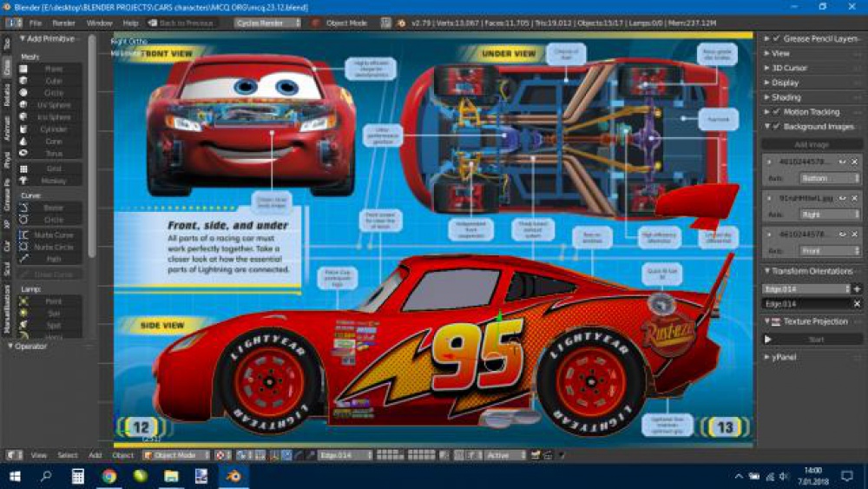
Task: Add an Ico Sphere mesh
Action: (x=51, y=117)
